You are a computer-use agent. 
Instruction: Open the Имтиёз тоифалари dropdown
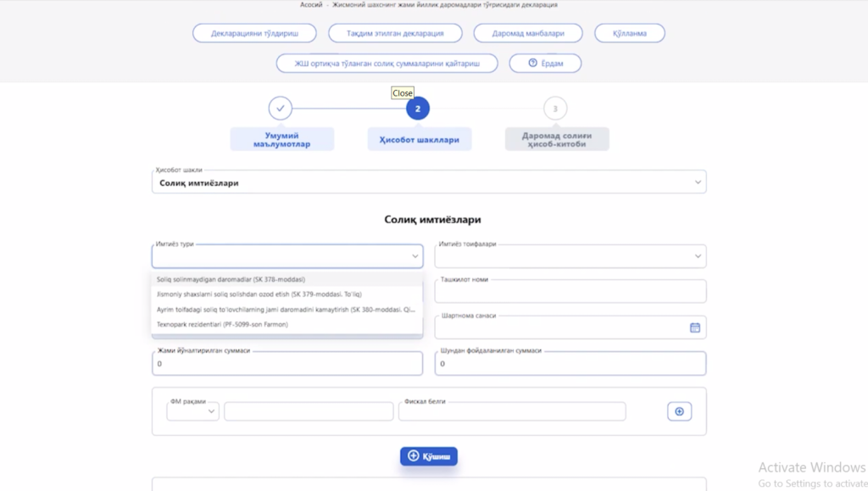click(x=570, y=256)
